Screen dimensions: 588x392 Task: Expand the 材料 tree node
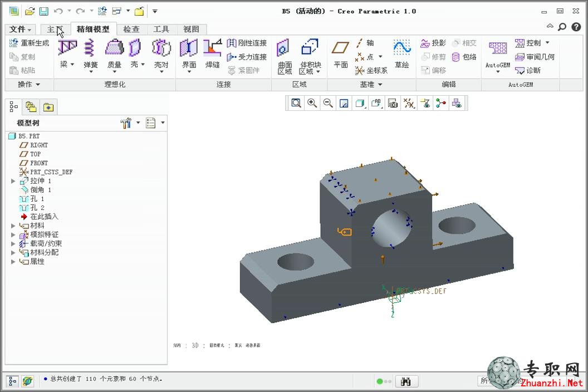point(13,226)
